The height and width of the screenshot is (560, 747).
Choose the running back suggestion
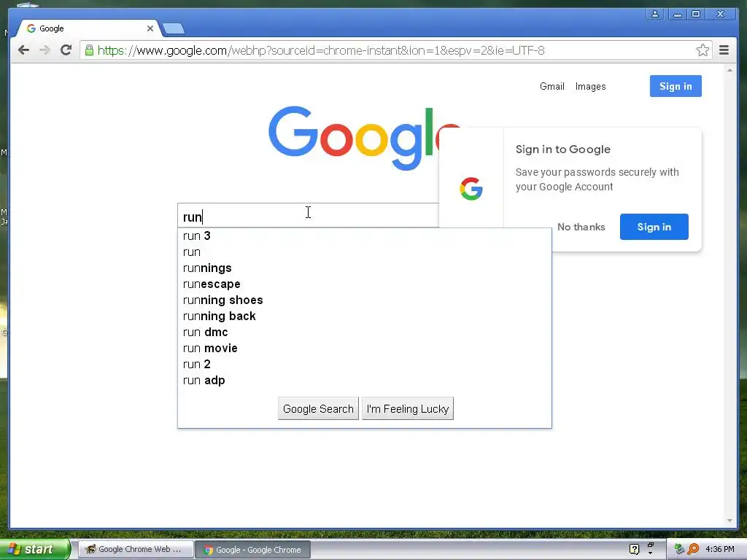[x=365, y=316]
